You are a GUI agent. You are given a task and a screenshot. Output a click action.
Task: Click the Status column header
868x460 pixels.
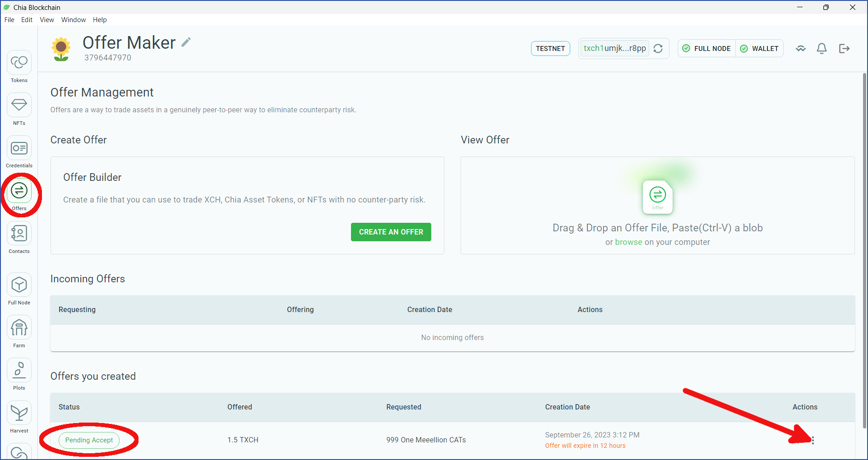coord(69,407)
